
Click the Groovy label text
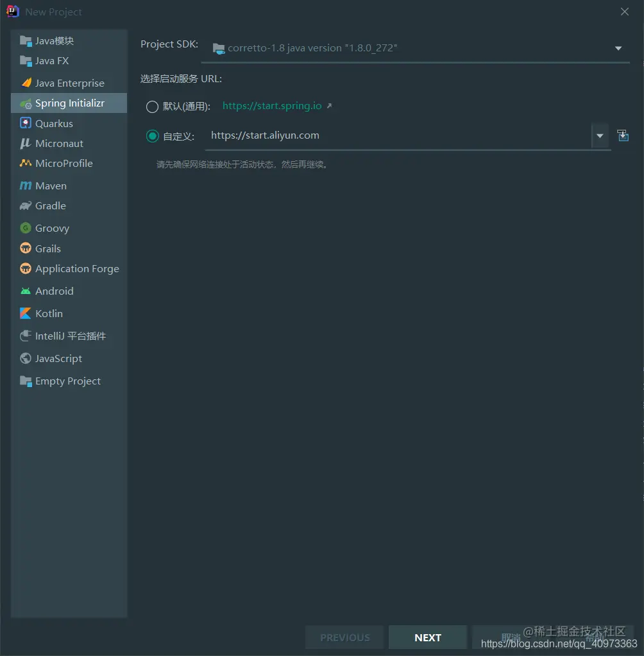(52, 229)
